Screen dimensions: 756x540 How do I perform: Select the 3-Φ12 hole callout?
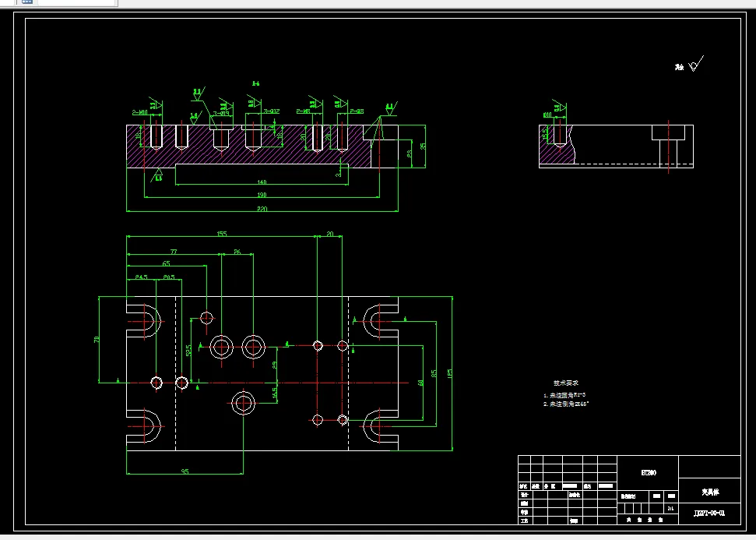pos(272,111)
